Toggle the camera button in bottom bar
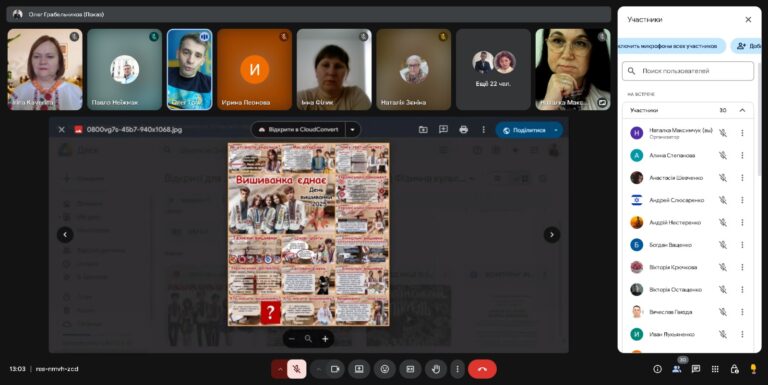 pos(335,369)
